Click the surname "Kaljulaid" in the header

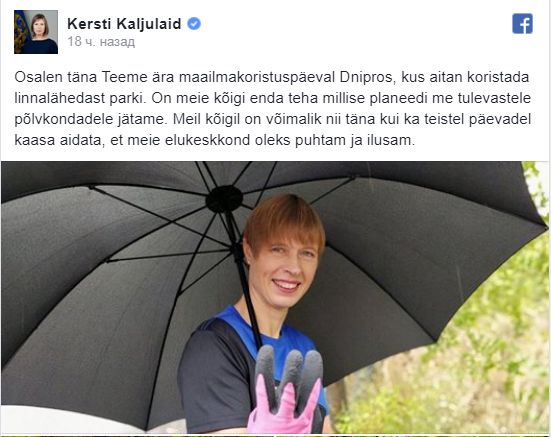click(x=149, y=24)
